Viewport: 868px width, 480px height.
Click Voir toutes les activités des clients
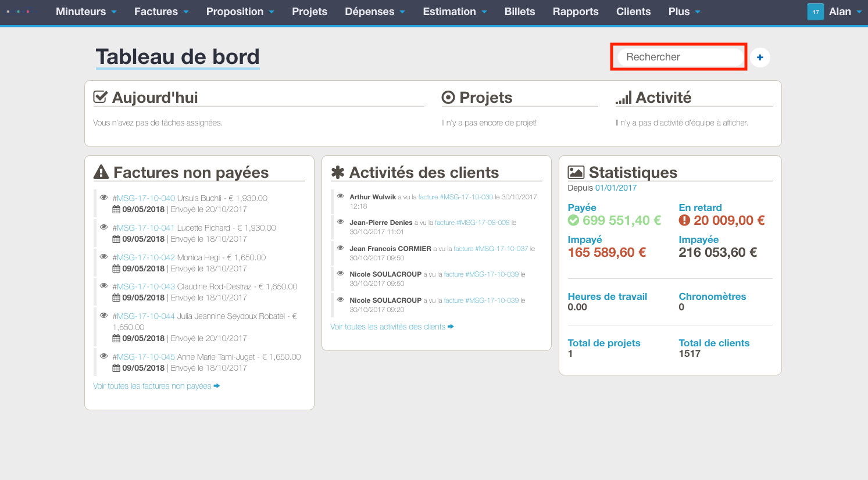(x=392, y=327)
